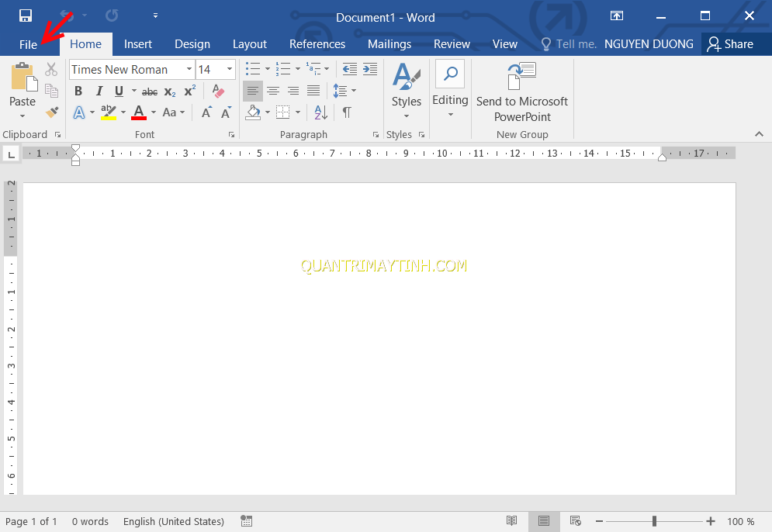Click Send to Microsoft PowerPoint

pyautogui.click(x=522, y=92)
